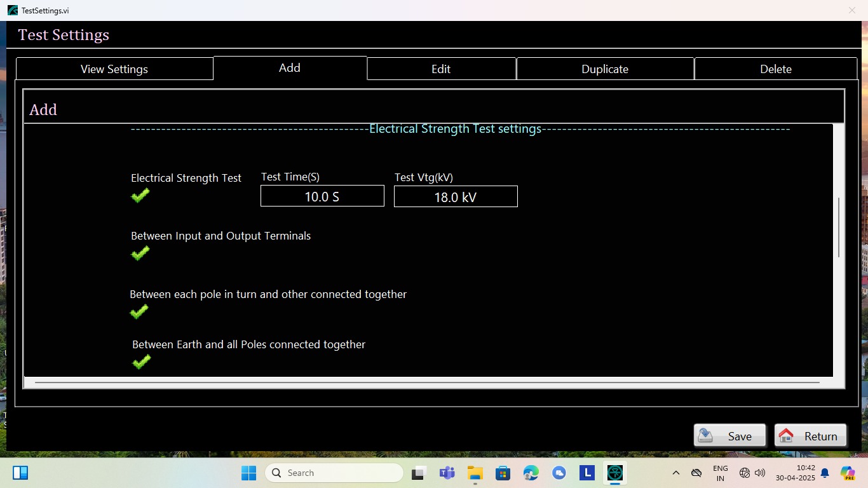The width and height of the screenshot is (868, 488).
Task: Open File Explorer from the taskbar
Action: point(475,473)
